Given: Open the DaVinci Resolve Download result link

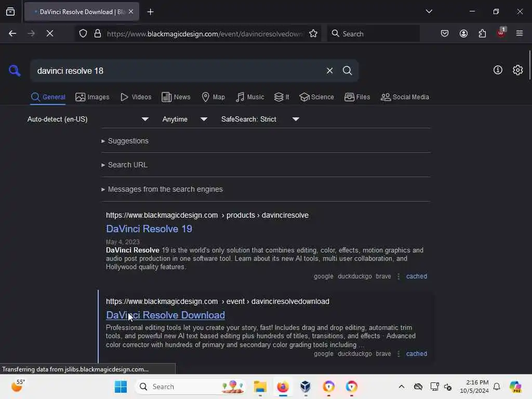Looking at the screenshot, I should pos(165,315).
